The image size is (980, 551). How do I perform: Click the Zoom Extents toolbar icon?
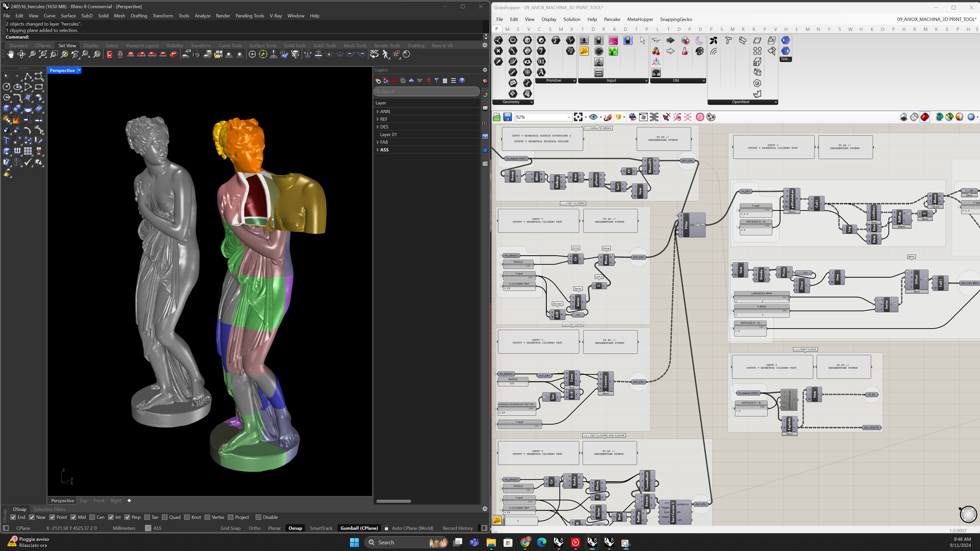point(43,54)
